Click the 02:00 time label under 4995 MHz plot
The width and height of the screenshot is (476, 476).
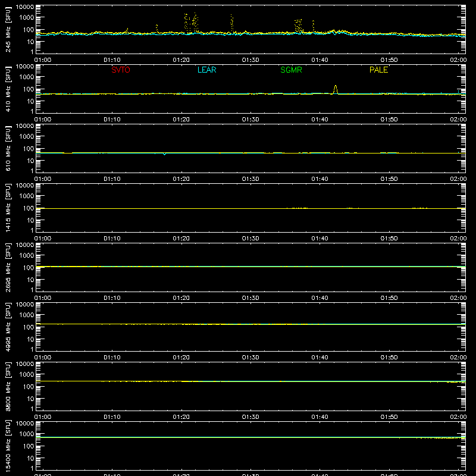(458, 358)
